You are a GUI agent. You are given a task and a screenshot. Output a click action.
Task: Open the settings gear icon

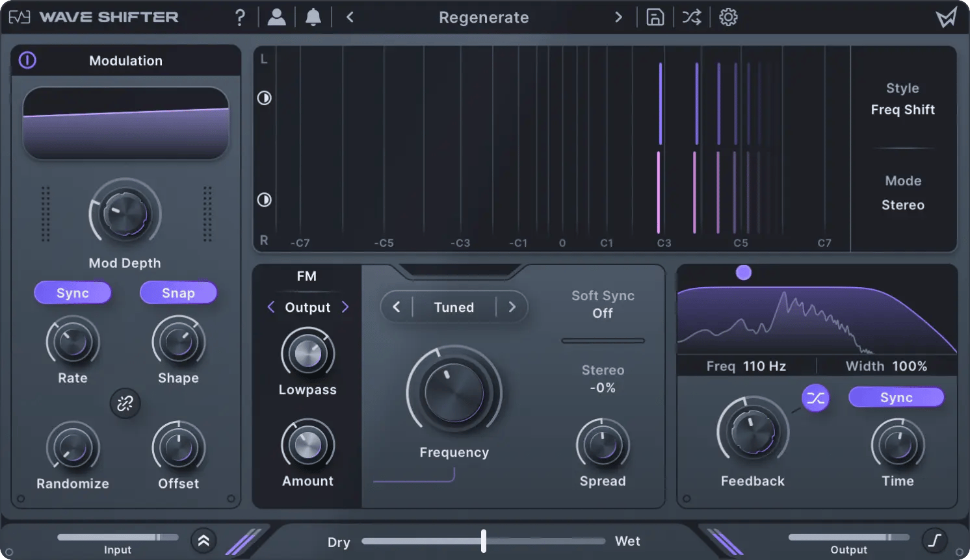coord(728,18)
